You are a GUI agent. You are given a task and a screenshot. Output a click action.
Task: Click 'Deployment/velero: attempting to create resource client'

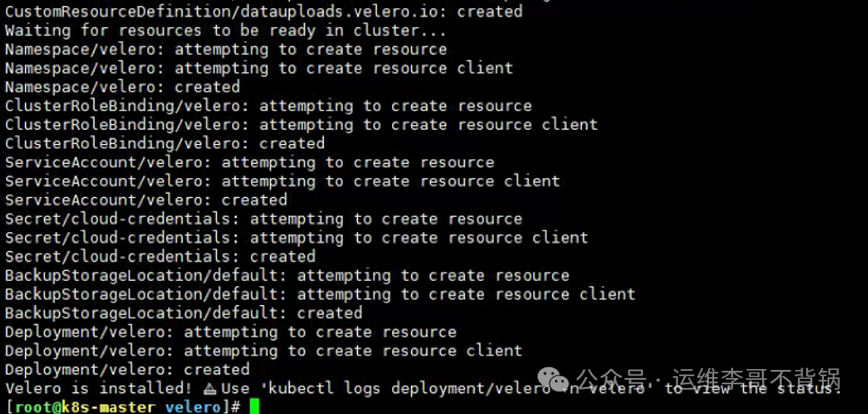pyautogui.click(x=264, y=351)
